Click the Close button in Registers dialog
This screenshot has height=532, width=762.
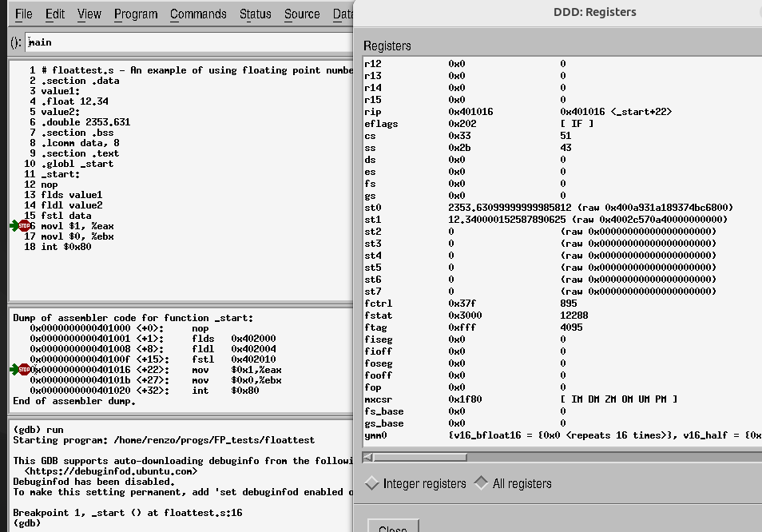pyautogui.click(x=393, y=526)
